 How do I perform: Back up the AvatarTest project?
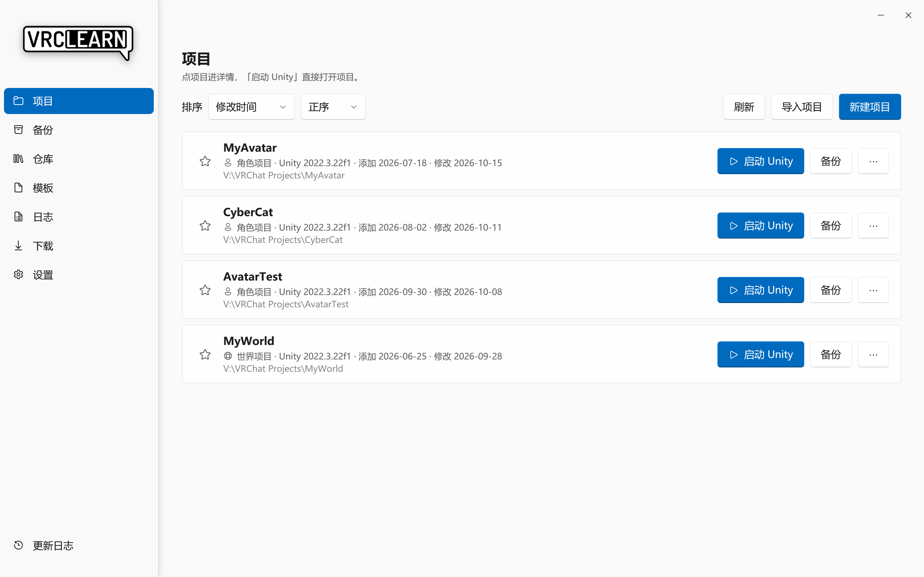[831, 290]
